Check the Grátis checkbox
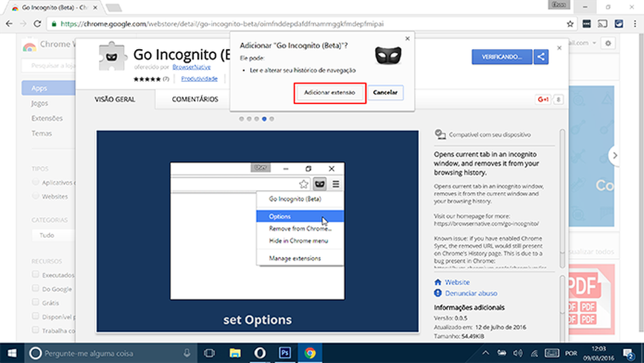Screen dimensions: 644x363 point(36,302)
